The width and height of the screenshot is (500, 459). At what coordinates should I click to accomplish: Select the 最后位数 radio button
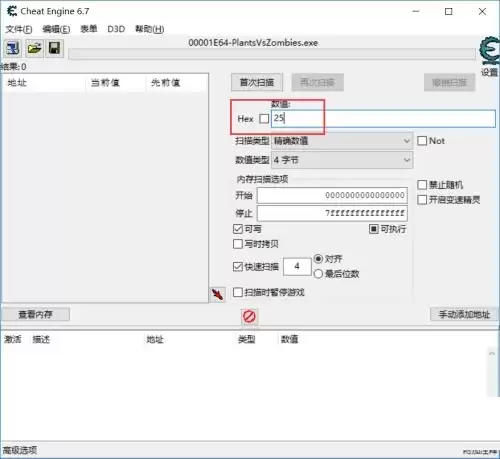pos(318,274)
